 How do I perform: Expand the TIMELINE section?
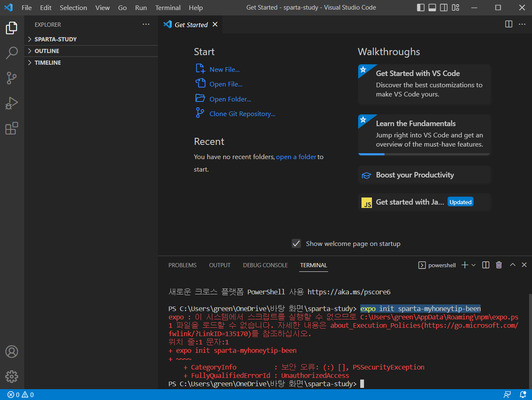[91, 63]
